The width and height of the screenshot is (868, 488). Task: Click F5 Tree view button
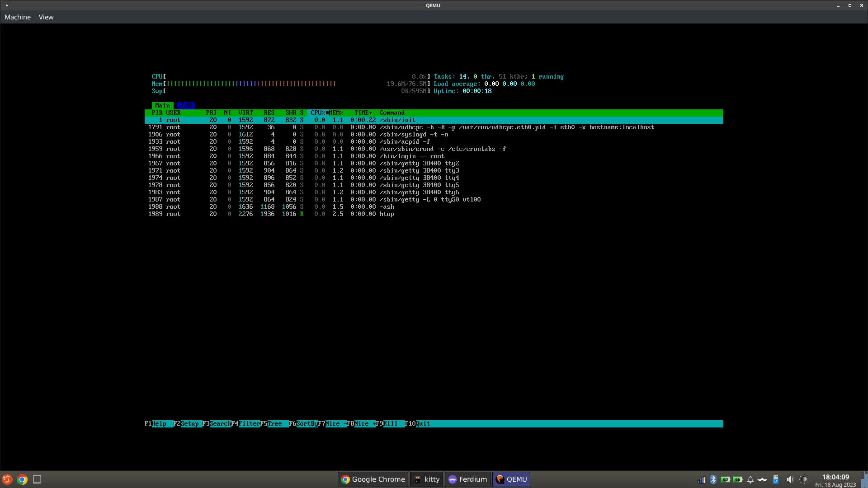coord(274,424)
